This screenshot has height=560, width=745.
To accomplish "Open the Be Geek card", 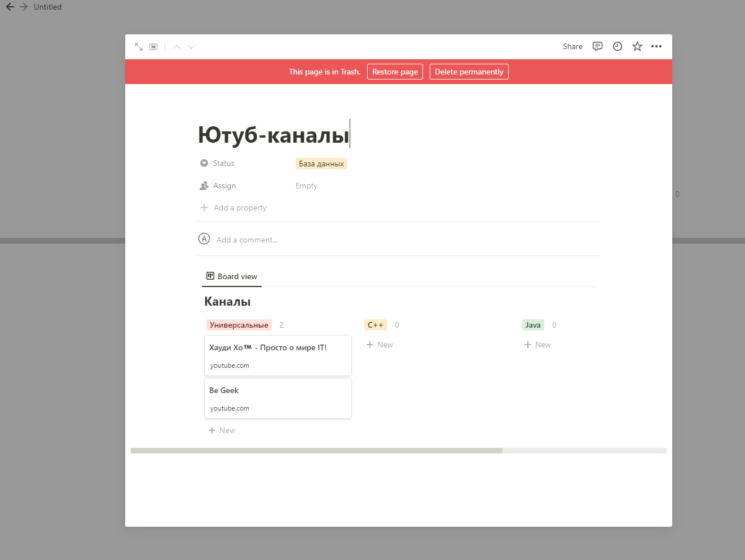I will click(278, 399).
